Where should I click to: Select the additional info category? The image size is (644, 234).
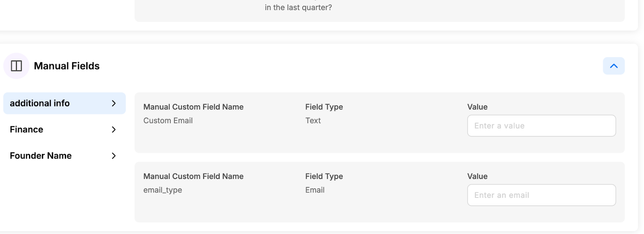64,103
